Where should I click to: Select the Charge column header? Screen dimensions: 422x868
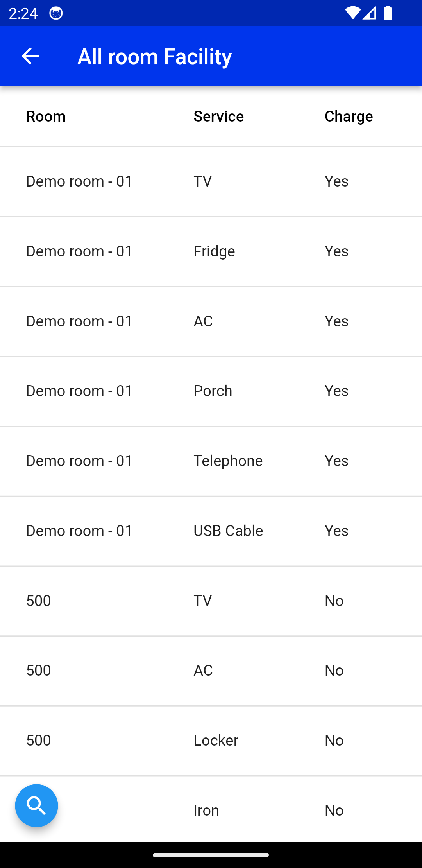tap(349, 117)
